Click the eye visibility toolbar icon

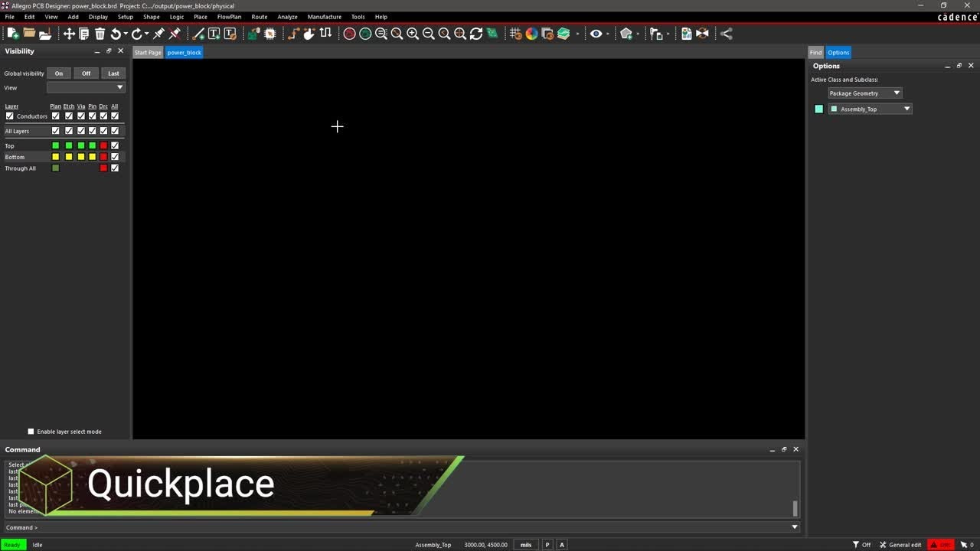[596, 34]
